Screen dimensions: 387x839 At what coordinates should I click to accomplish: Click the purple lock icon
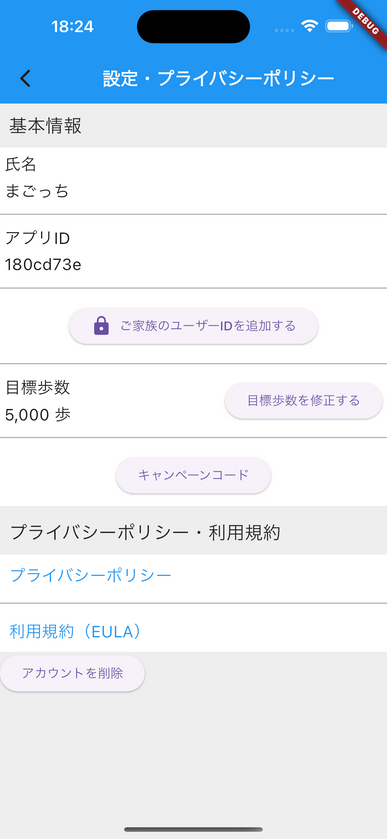point(101,325)
